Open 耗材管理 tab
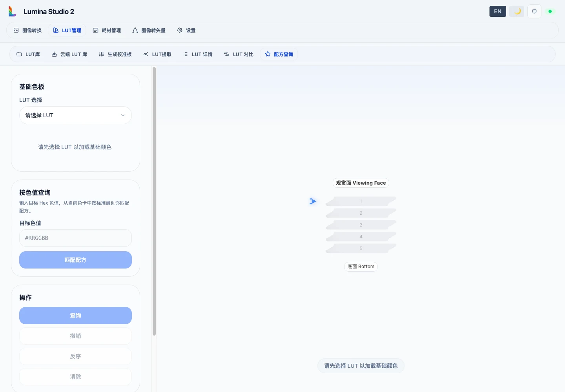The width and height of the screenshot is (565, 392). pyautogui.click(x=107, y=30)
